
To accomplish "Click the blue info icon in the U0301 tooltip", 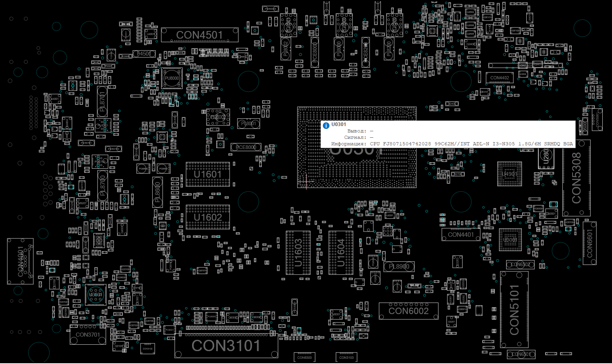I will click(326, 125).
